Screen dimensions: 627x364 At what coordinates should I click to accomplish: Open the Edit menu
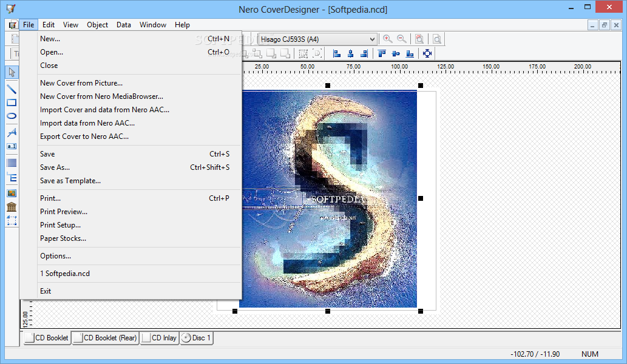coord(49,25)
